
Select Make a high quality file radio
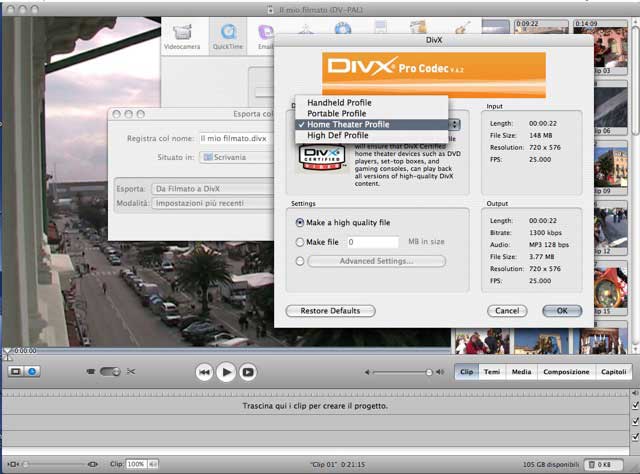(300, 223)
